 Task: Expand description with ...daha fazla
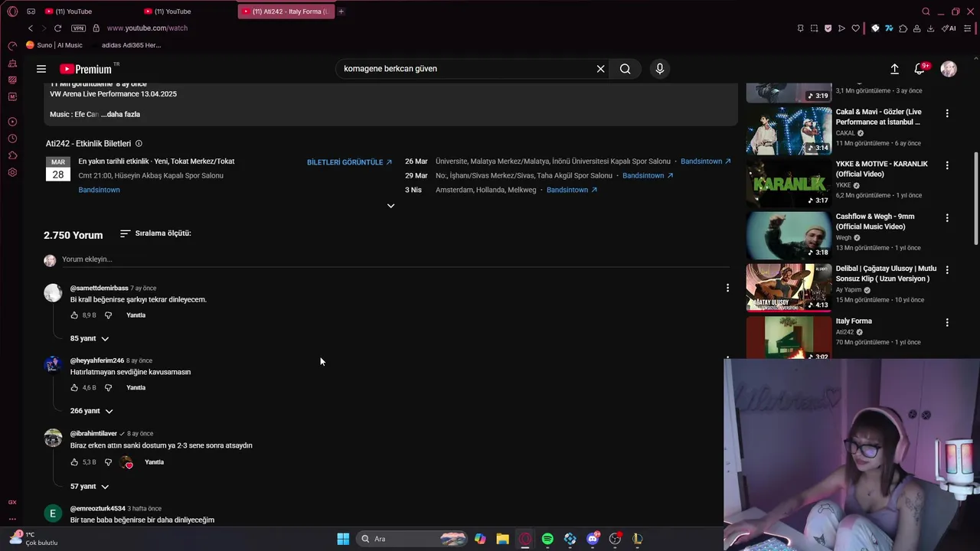121,114
